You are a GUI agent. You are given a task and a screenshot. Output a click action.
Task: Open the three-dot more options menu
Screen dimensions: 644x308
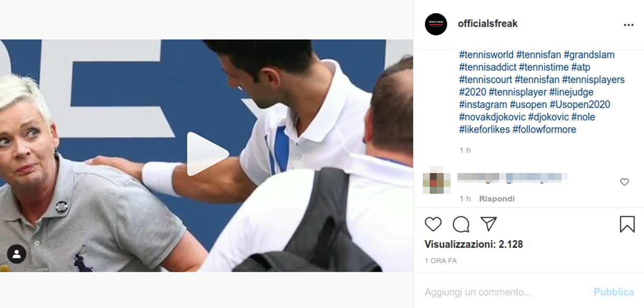(629, 25)
